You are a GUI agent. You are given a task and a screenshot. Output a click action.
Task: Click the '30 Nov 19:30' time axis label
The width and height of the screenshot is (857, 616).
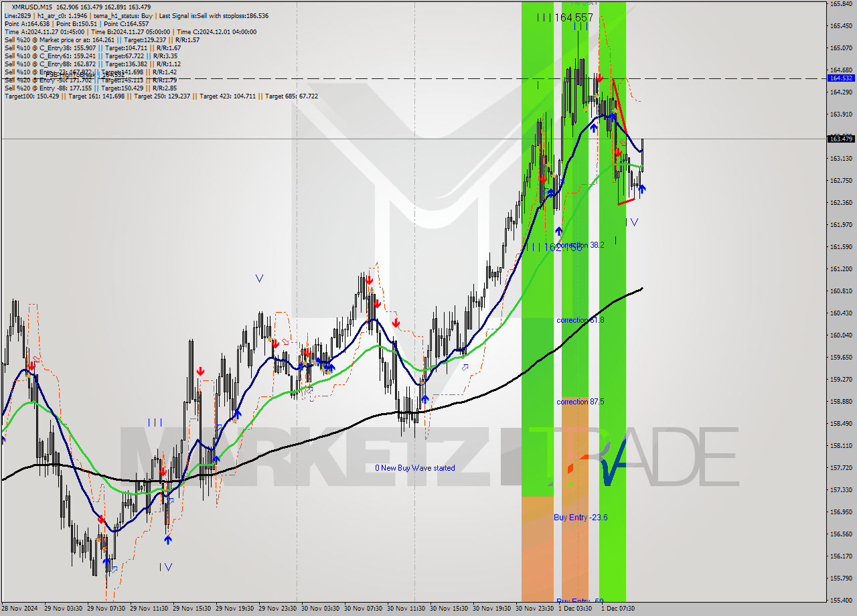point(492,609)
